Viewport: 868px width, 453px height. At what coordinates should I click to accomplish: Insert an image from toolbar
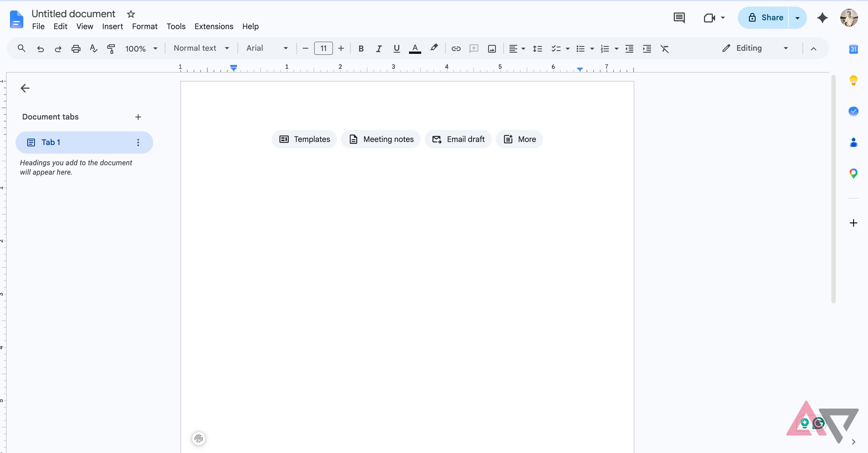[492, 49]
